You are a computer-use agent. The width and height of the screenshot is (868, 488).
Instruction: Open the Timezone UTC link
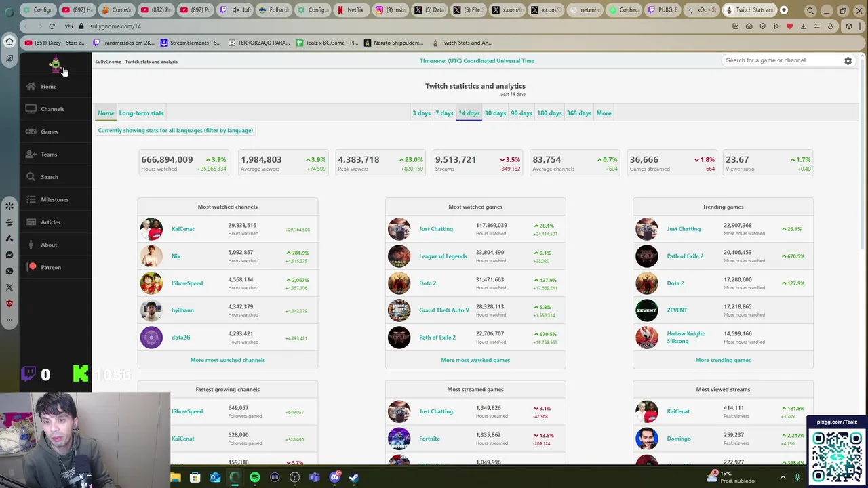point(477,61)
